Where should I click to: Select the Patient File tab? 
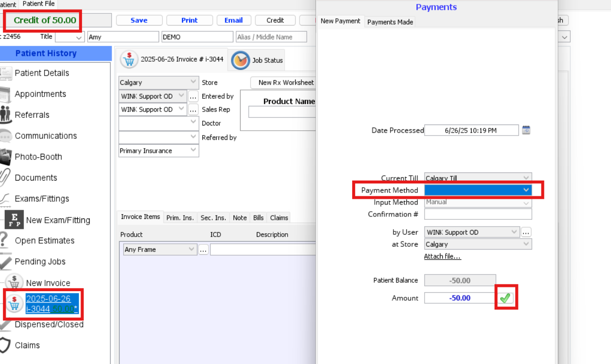[x=38, y=4]
